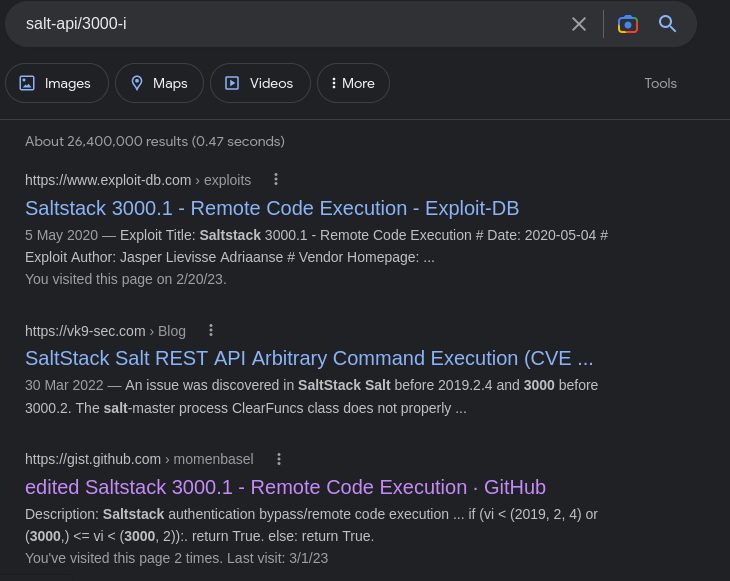
Task: Open edited Saltstack 3000.1 GitHub gist link
Action: click(x=285, y=487)
